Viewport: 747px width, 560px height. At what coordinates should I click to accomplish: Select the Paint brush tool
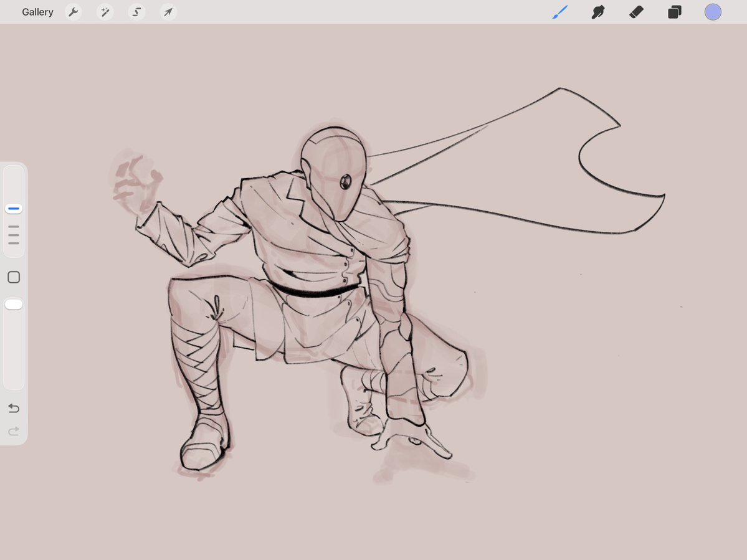pos(560,12)
